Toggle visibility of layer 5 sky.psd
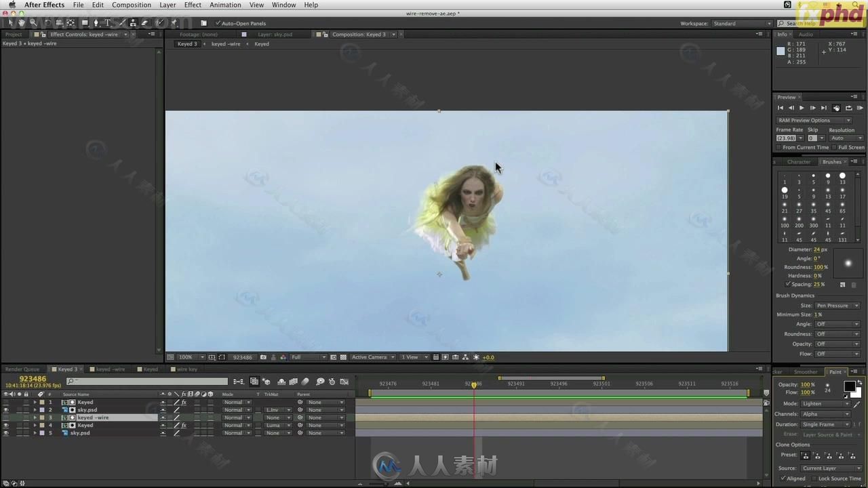The width and height of the screenshot is (868, 488). click(x=6, y=432)
